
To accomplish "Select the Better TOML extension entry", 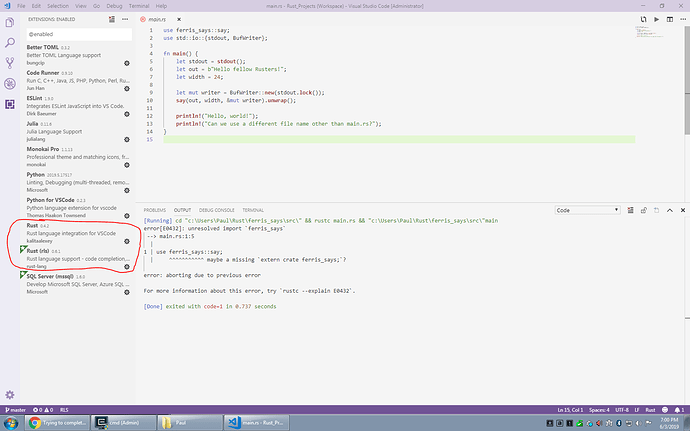I will (78, 55).
